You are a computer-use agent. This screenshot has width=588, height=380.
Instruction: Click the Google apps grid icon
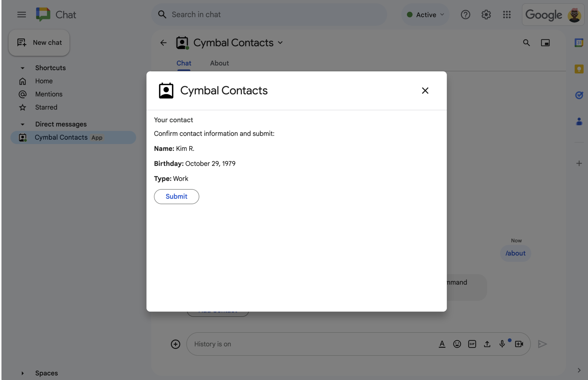(507, 14)
